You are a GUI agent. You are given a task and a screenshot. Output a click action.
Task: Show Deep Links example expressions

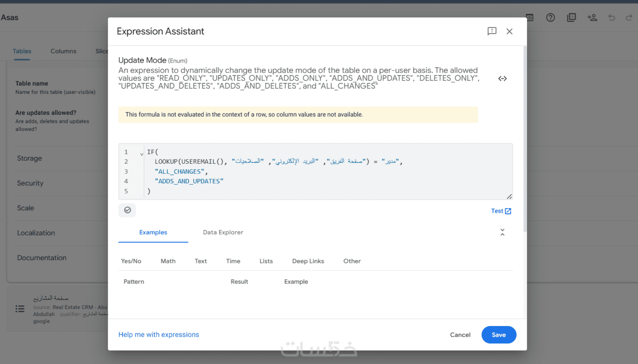click(308, 261)
